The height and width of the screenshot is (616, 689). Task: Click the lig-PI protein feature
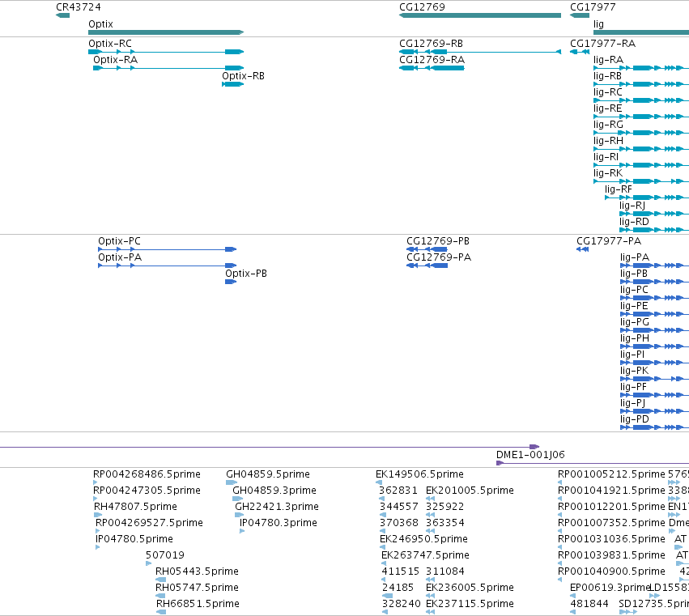coord(654,363)
